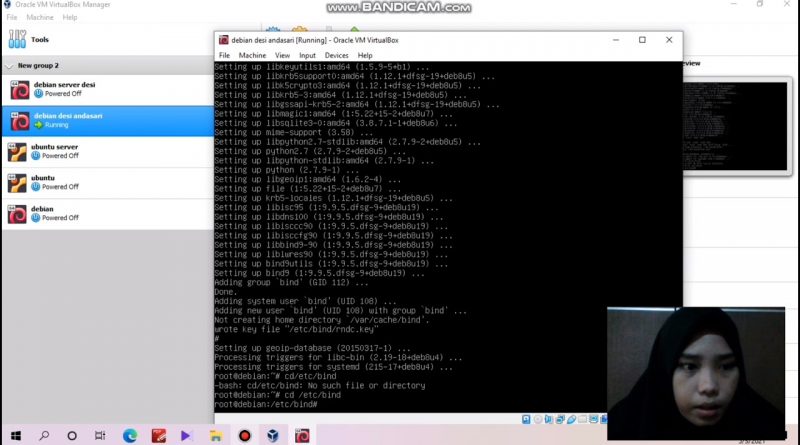The width and height of the screenshot is (800, 445).
Task: Click the display status bar icon
Action: [x=593, y=419]
